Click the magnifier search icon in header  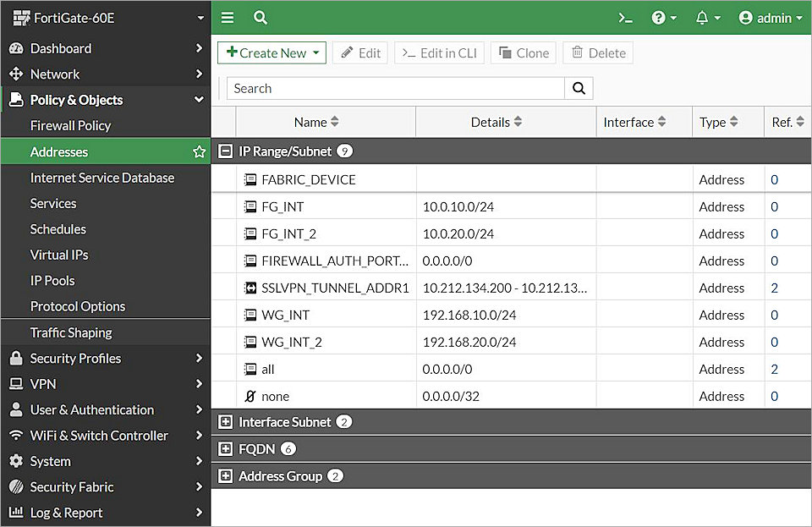[261, 18]
